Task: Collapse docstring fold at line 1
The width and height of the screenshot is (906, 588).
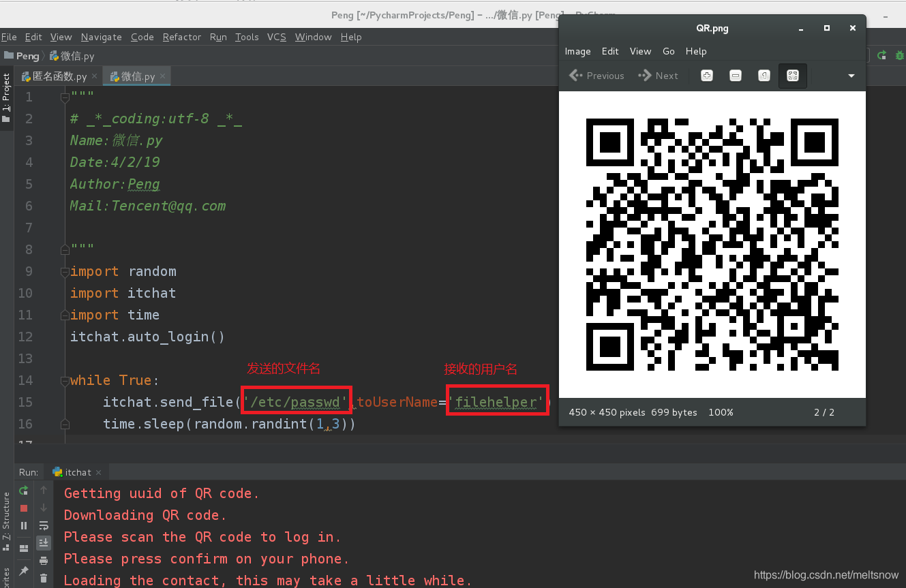Action: click(x=65, y=97)
